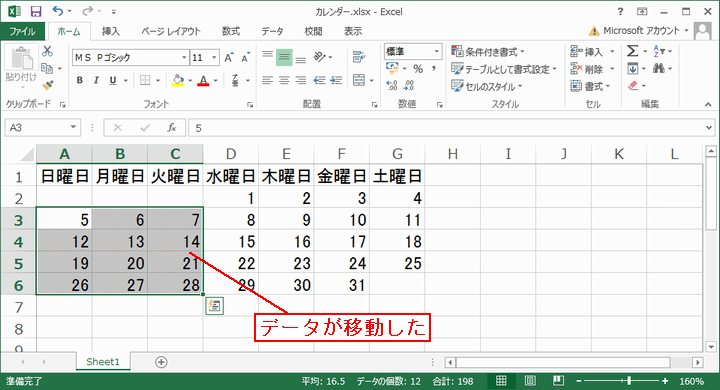Collapse the ribbon with the arrow

(x=708, y=105)
